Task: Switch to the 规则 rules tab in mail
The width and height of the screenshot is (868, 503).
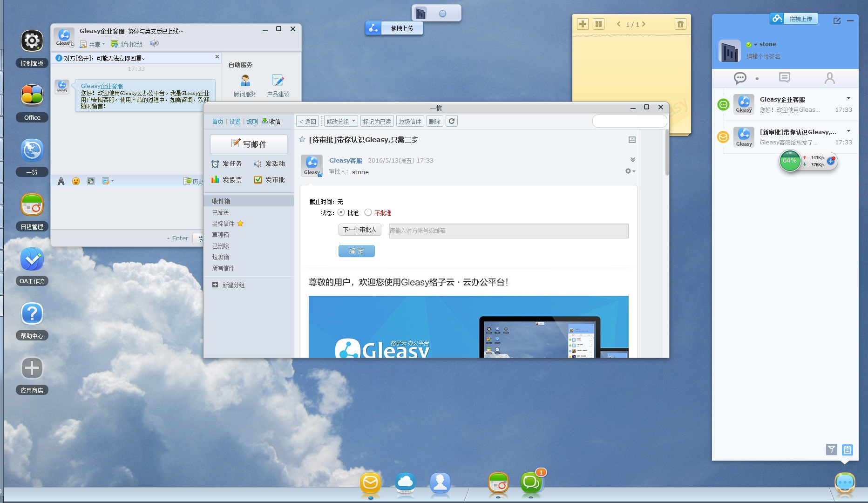Action: (252, 122)
